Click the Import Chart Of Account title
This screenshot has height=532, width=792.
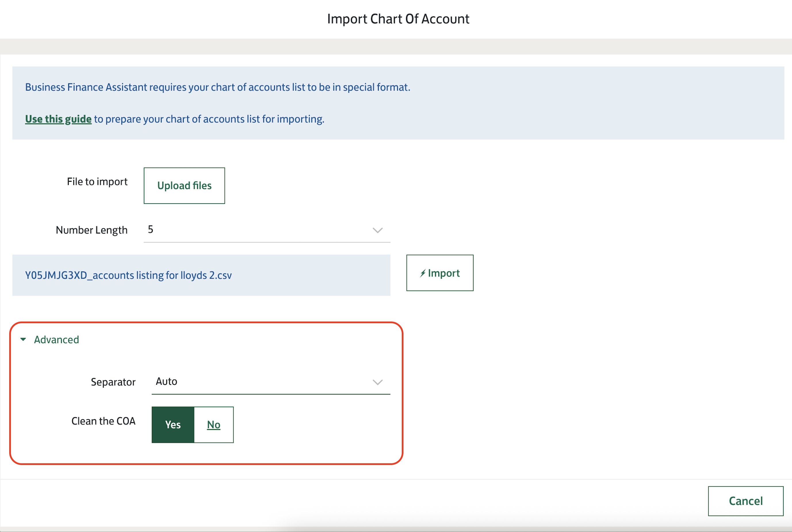[x=398, y=19]
